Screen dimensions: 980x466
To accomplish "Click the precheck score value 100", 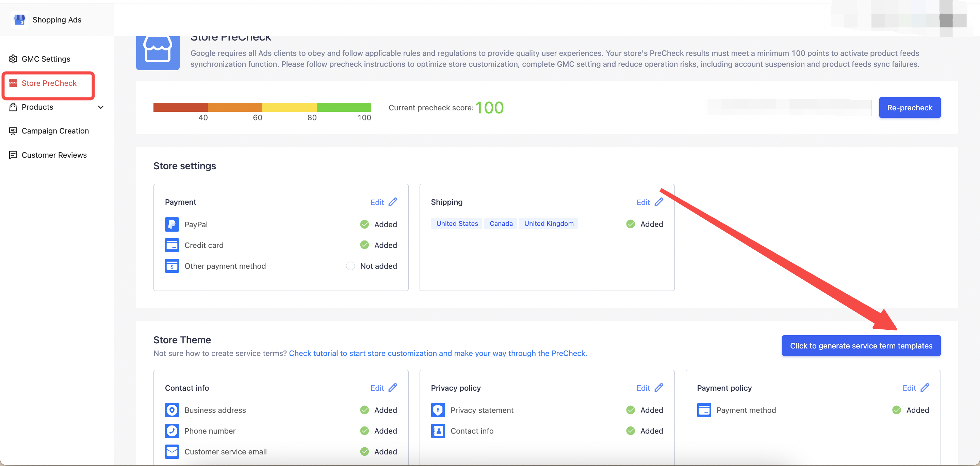I will tap(489, 108).
